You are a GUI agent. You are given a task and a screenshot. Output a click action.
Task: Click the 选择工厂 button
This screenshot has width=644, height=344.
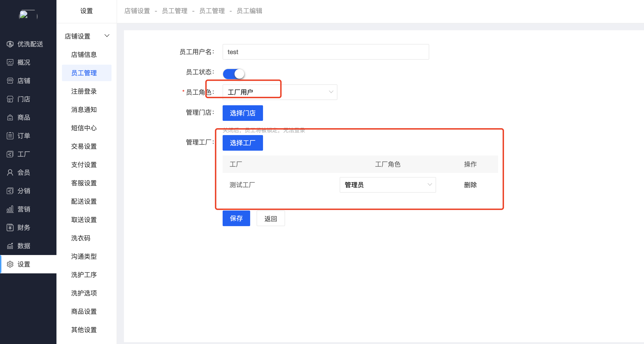pos(243,143)
